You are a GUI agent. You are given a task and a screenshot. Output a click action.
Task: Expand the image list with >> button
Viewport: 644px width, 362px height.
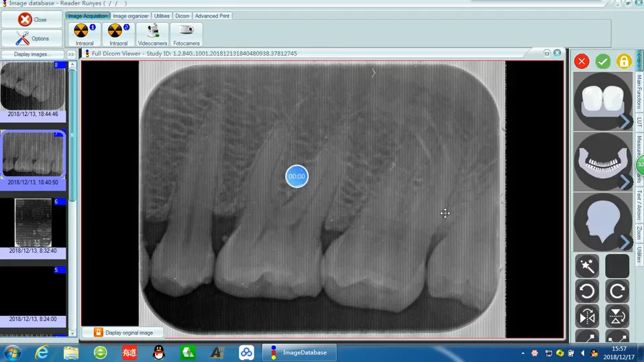(x=71, y=54)
